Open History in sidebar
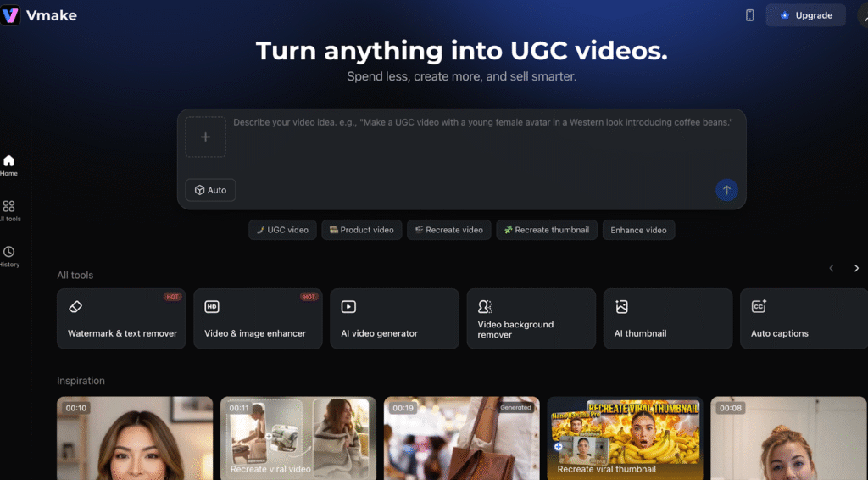Viewport: 868px width, 480px height. pos(8,256)
